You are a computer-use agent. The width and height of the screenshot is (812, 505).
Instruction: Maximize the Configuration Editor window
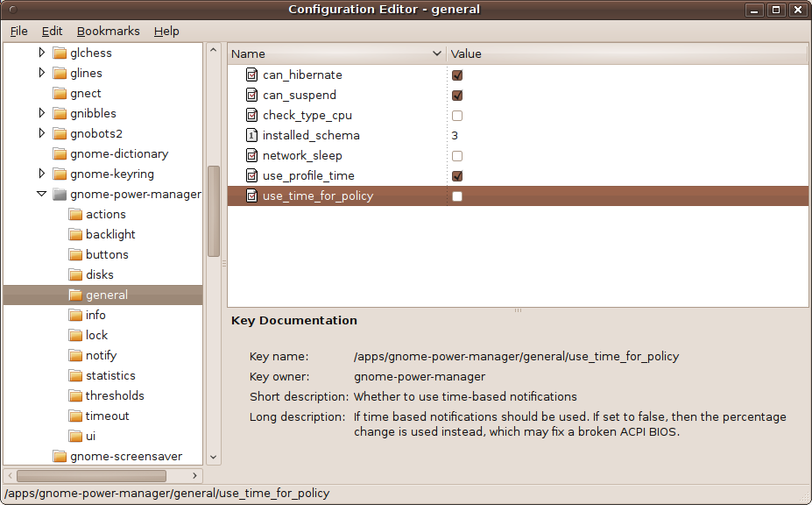click(776, 10)
